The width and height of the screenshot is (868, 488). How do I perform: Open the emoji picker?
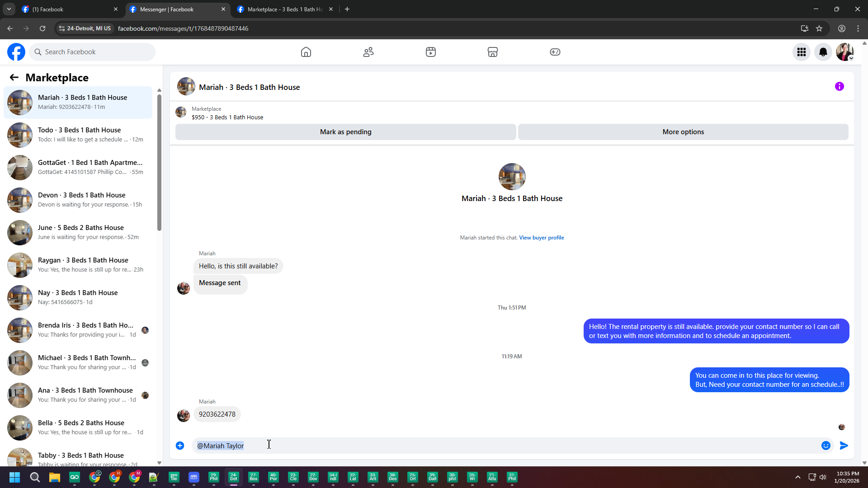826,446
